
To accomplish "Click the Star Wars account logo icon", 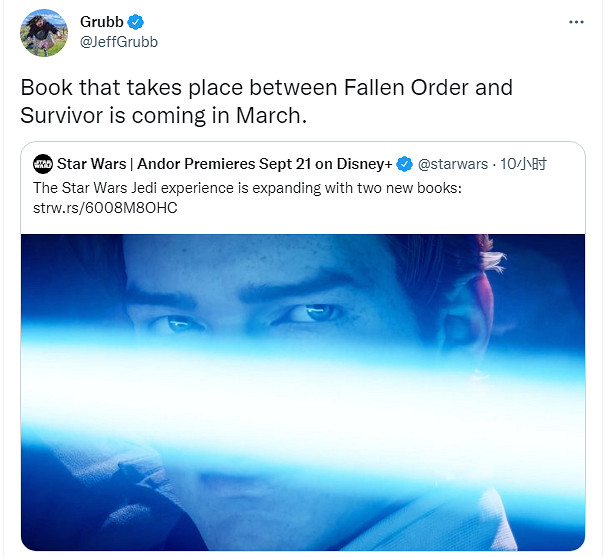I will (43, 164).
